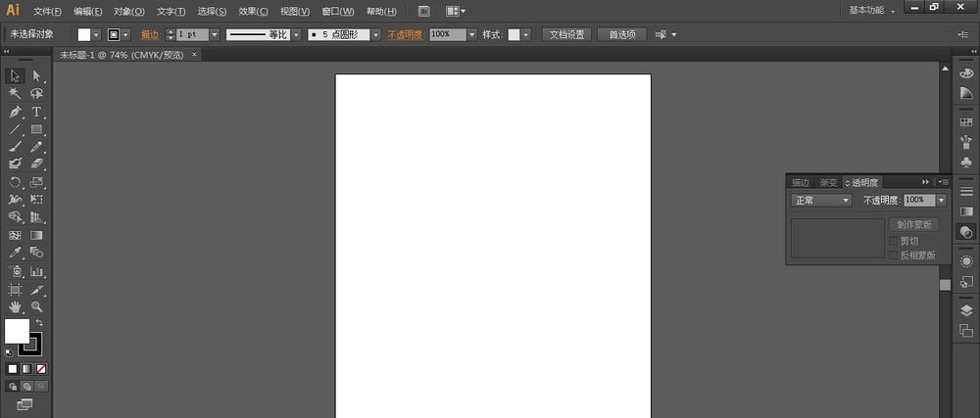This screenshot has height=418, width=980.
Task: Click the 首选项 button
Action: click(621, 34)
